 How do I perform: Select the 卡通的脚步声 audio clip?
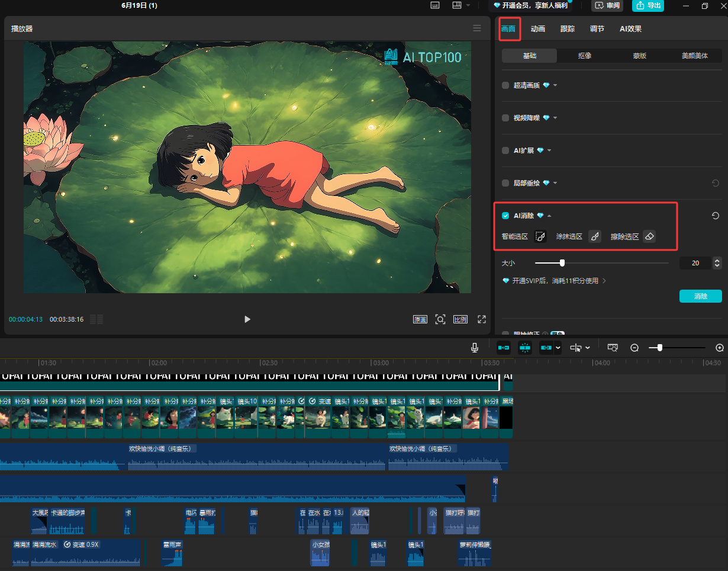pos(67,521)
